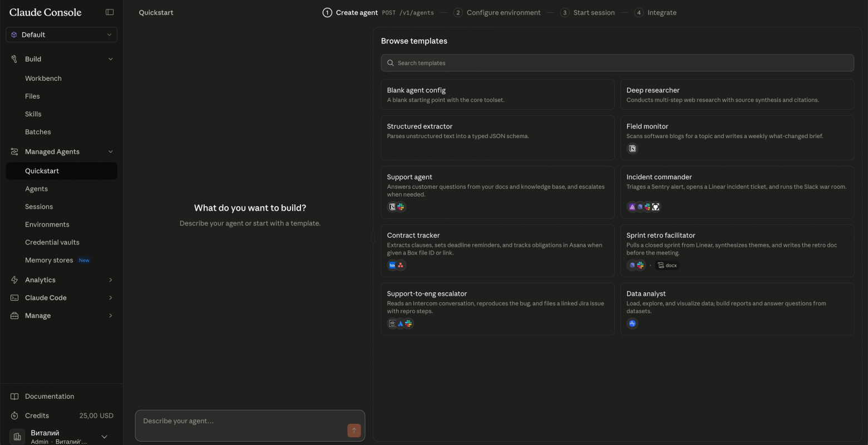Click the Linear icon on Incident commander card
868x445 pixels.
pyautogui.click(x=640, y=207)
